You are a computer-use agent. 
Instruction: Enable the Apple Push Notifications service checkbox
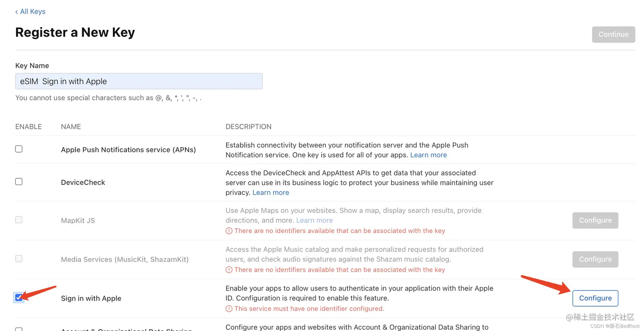click(x=19, y=149)
